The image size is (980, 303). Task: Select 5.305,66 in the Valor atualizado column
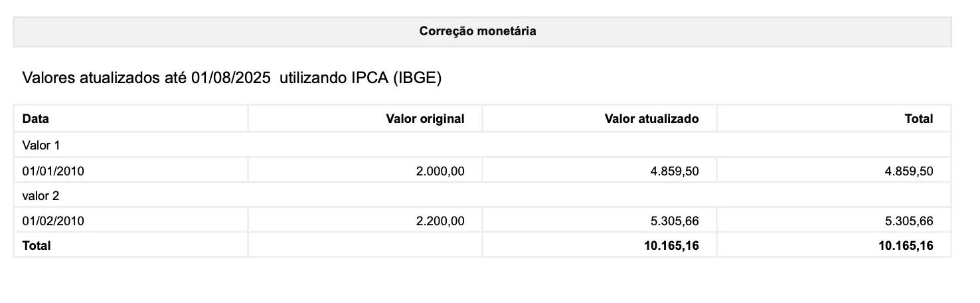coord(675,221)
